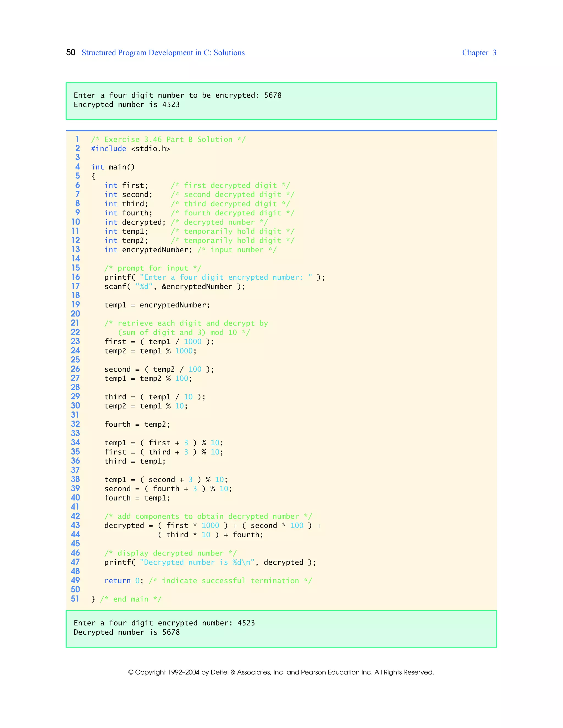563x728 pixels.
Task: Click statement 'first = ( third + 3 ) % 10;'
Action: pyautogui.click(x=164, y=452)
